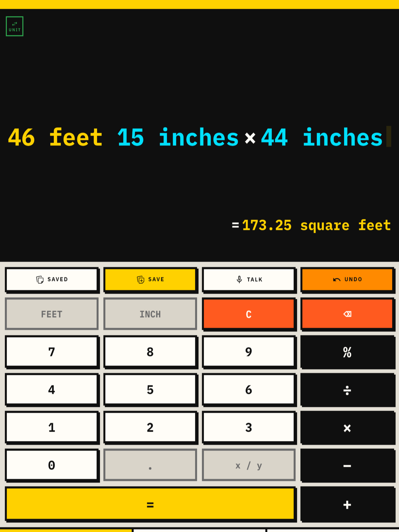Open the UNIT converter icon

(x=14, y=26)
